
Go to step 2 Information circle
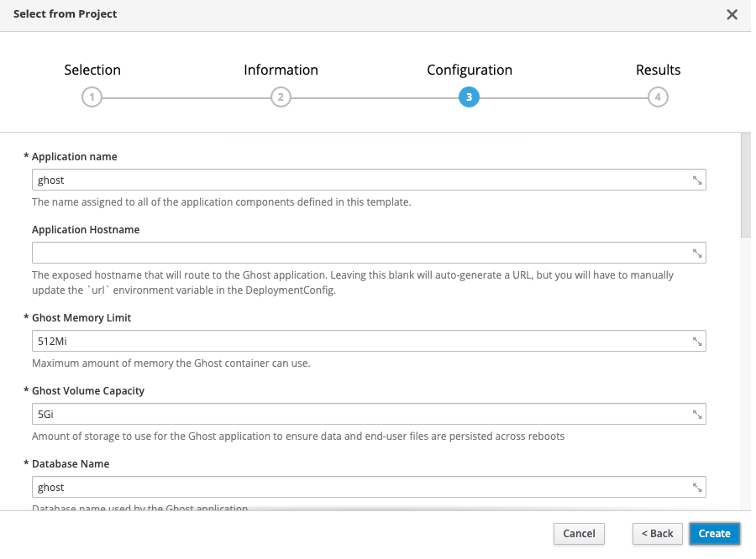[281, 97]
